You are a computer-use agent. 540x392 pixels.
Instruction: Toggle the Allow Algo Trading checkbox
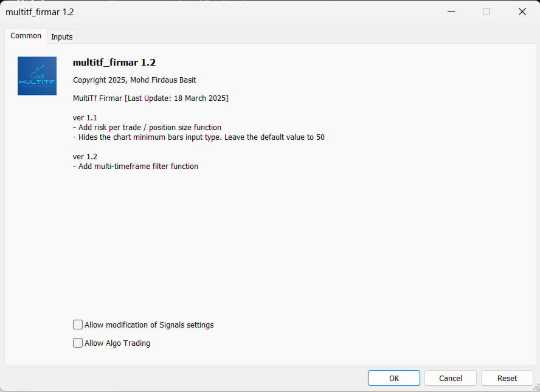pyautogui.click(x=78, y=343)
